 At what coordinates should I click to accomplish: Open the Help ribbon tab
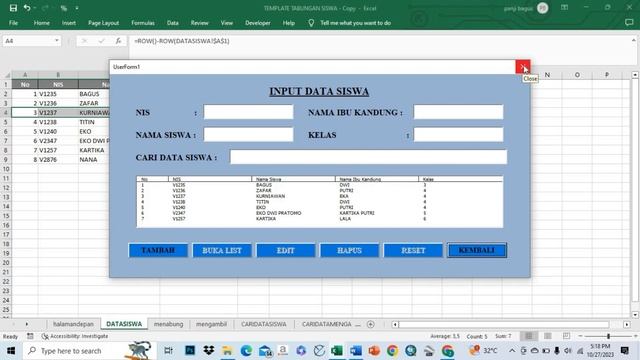click(289, 23)
